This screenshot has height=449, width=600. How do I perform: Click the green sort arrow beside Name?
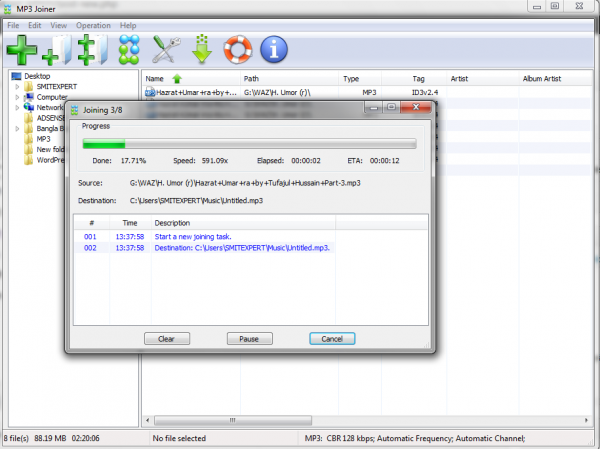tap(177, 79)
